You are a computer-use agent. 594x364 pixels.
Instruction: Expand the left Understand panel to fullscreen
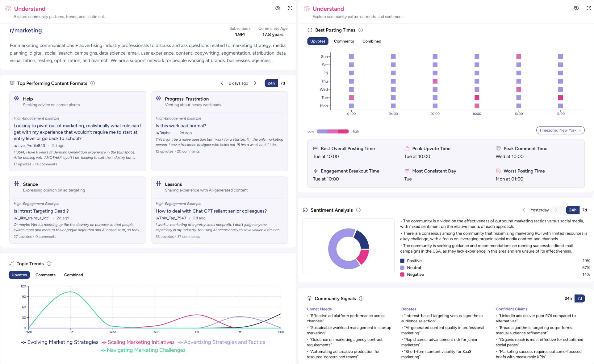point(290,8)
